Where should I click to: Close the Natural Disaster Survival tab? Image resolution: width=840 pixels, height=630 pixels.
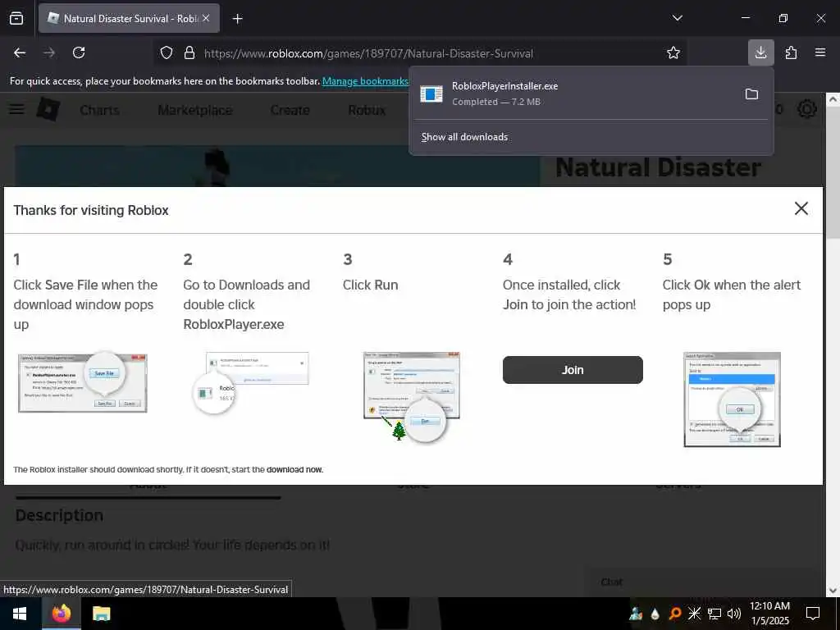206,18
